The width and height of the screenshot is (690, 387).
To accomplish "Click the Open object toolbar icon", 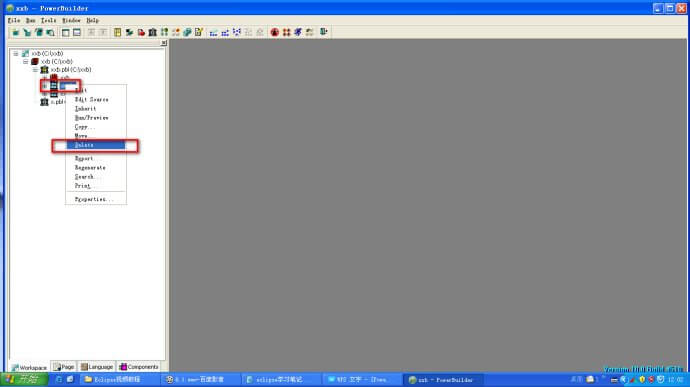I will [39, 32].
